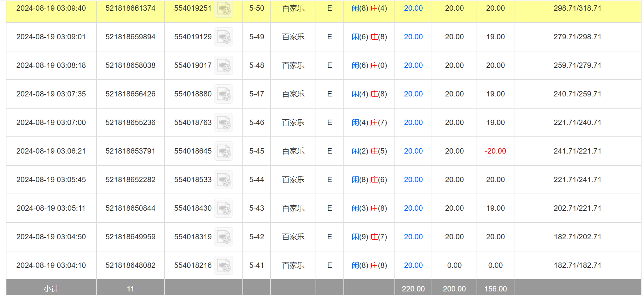Image resolution: width=644 pixels, height=295 pixels.
Task: Open the 20.00 bet link for 5-49
Action: (413, 37)
